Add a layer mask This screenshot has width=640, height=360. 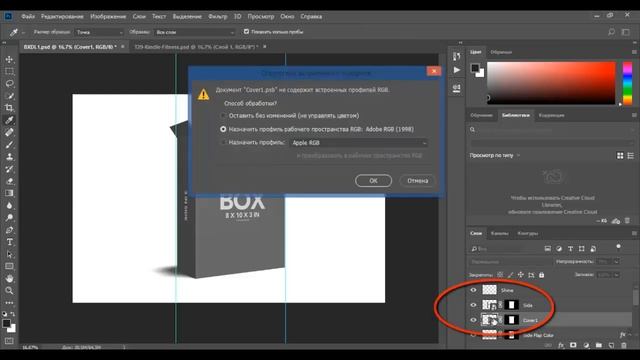coord(573,345)
